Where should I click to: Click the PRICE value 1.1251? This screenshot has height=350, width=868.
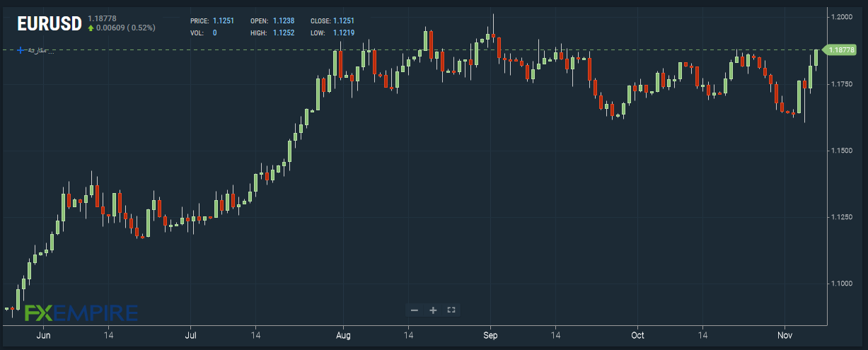click(224, 21)
